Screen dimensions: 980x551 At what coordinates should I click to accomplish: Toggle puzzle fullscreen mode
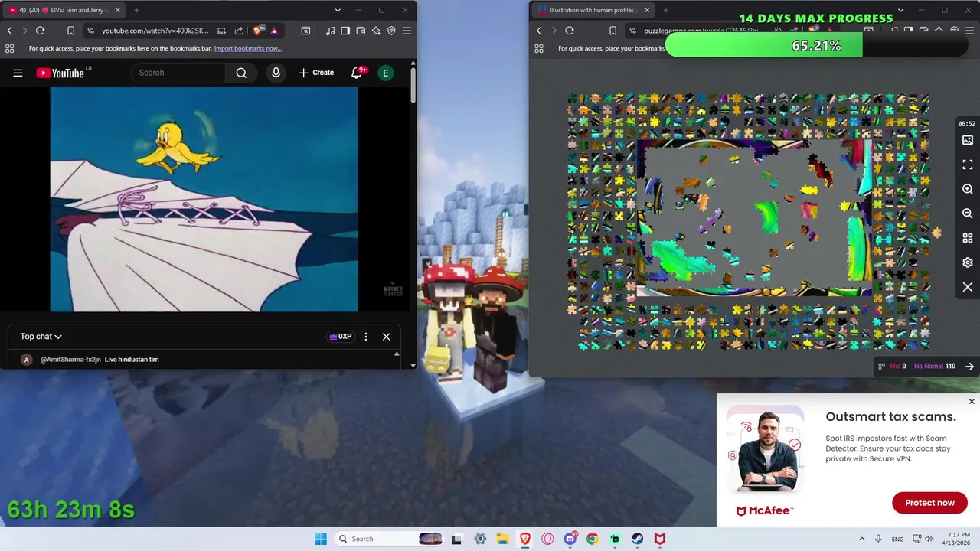pos(968,165)
